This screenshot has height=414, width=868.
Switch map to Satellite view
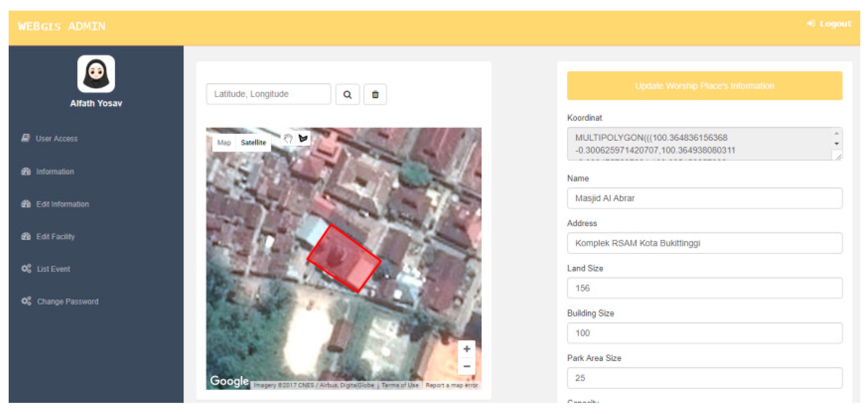click(x=254, y=143)
